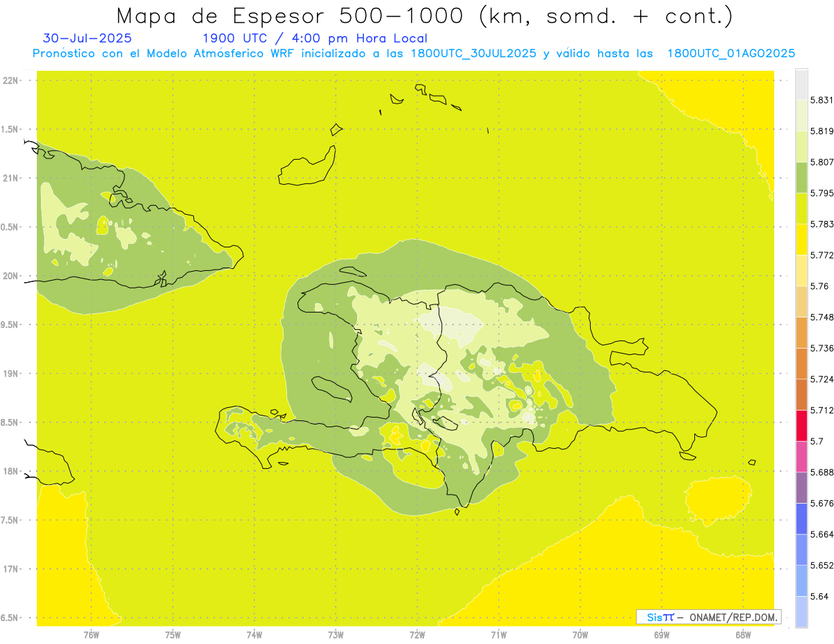The image size is (834, 644).
Task: Select the date text '30-Jul-2025'
Action: point(87,38)
